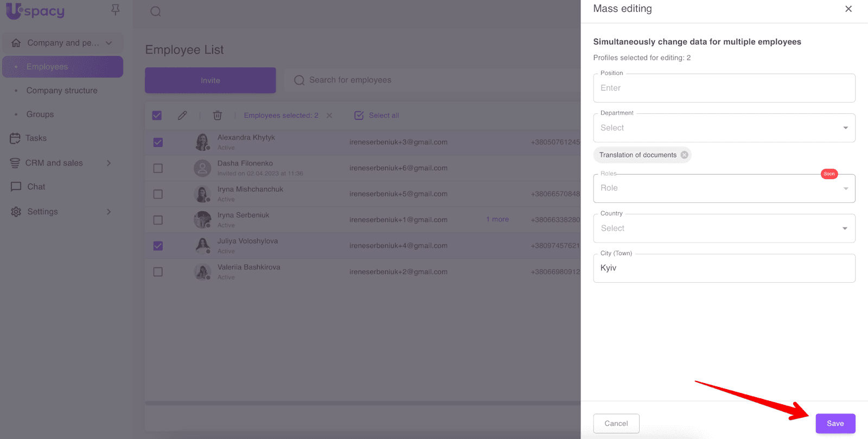Click the trash delete icon

coord(218,115)
